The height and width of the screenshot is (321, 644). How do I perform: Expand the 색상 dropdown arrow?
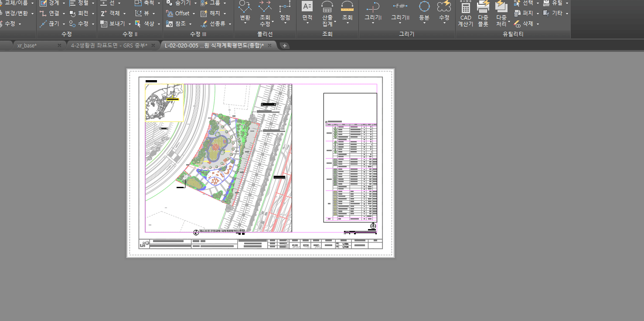[x=159, y=24]
